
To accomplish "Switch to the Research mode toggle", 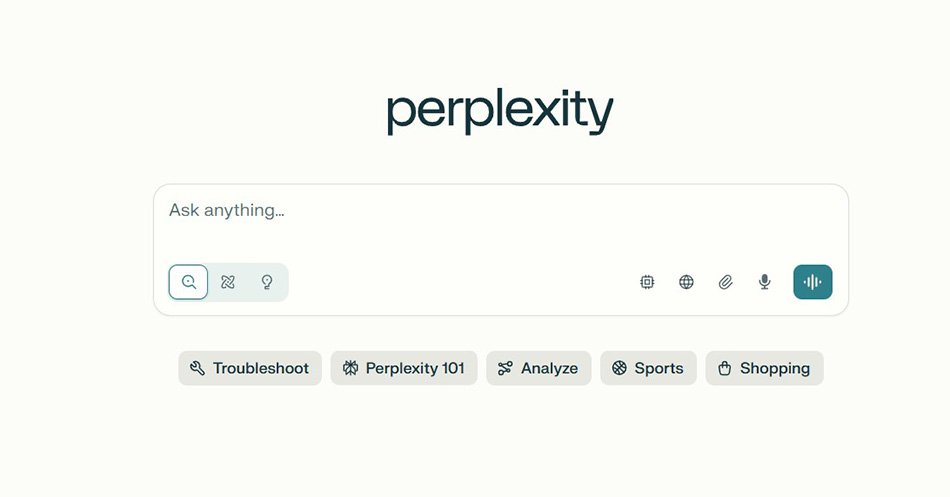I will coord(228,282).
